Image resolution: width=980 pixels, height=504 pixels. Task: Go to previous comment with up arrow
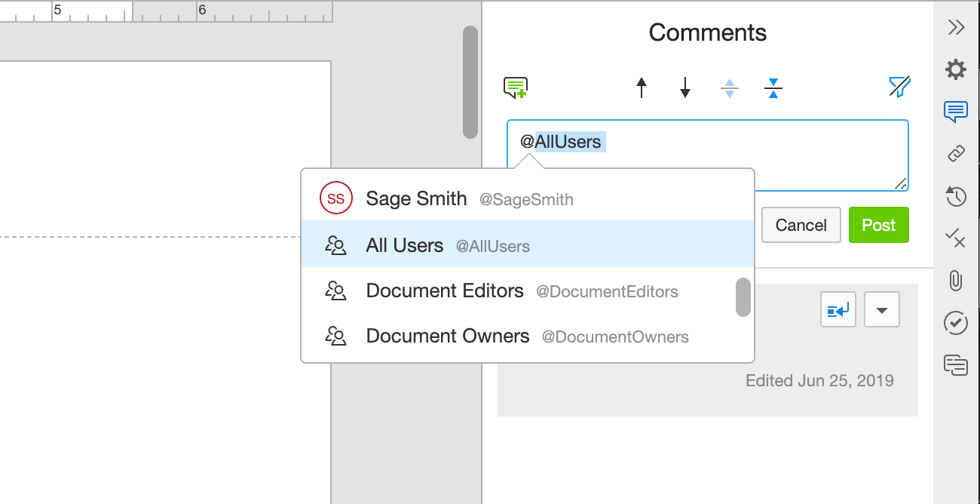642,88
